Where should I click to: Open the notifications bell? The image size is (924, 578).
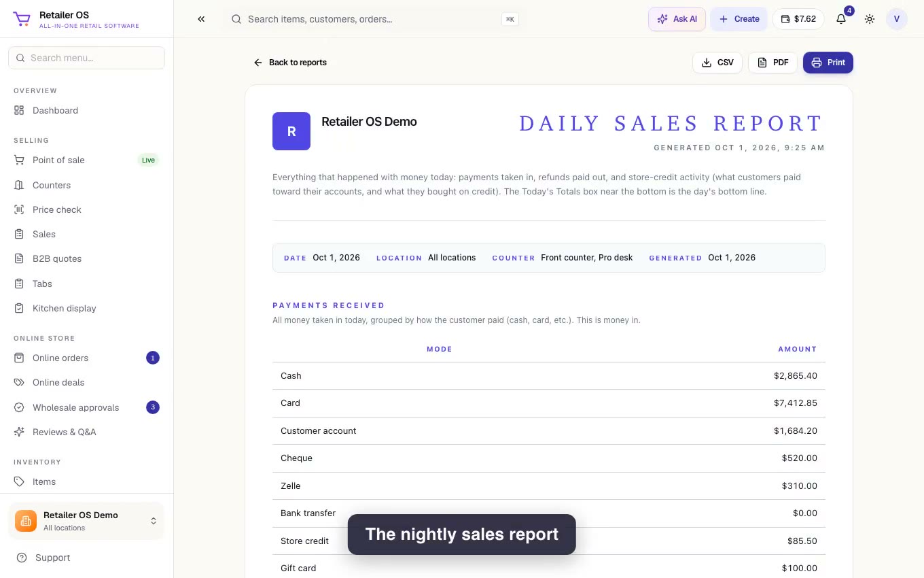(841, 19)
